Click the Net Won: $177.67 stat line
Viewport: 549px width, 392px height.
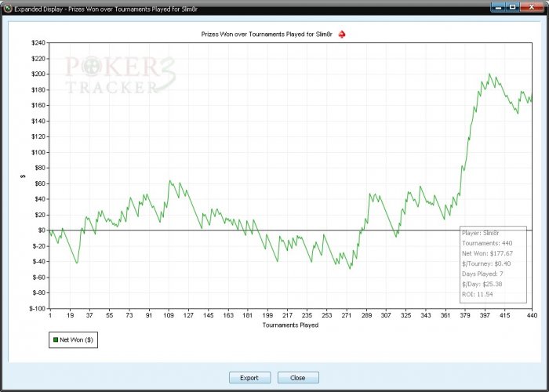(x=487, y=253)
